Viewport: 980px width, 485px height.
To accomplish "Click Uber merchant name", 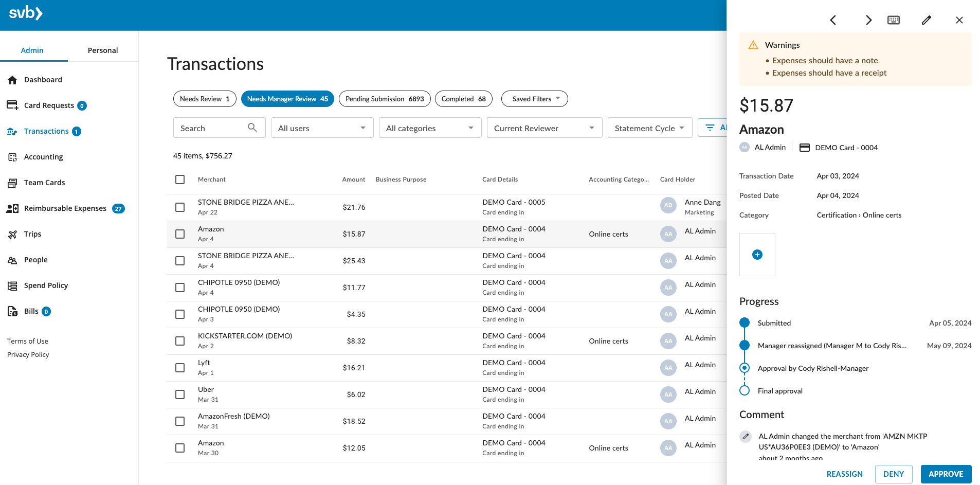I will click(x=206, y=389).
